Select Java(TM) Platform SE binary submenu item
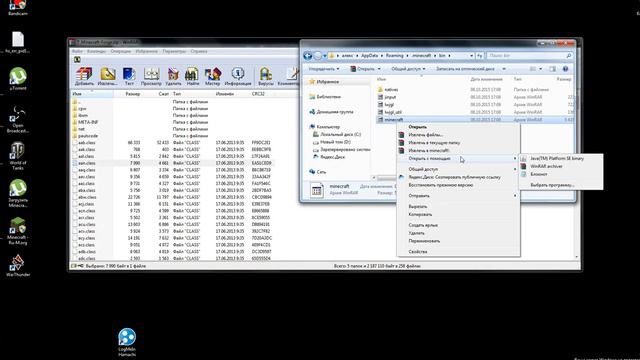Image resolution: width=640 pixels, height=360 pixels. [x=561, y=158]
